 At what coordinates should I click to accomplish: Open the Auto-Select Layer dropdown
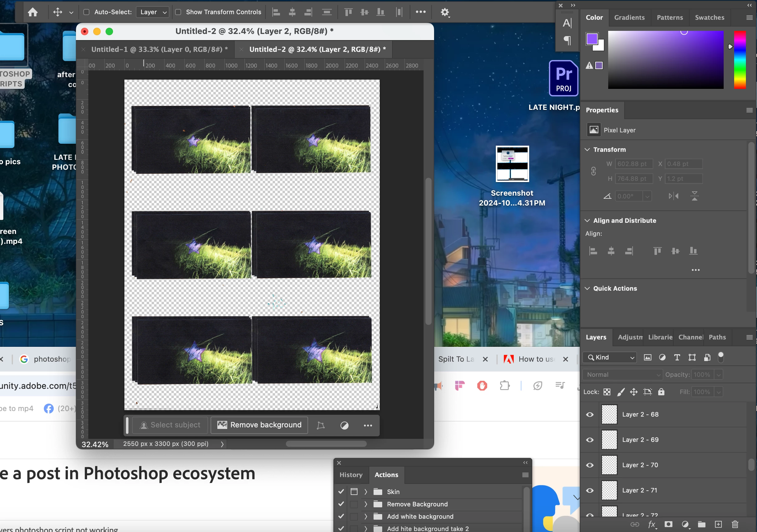point(153,12)
